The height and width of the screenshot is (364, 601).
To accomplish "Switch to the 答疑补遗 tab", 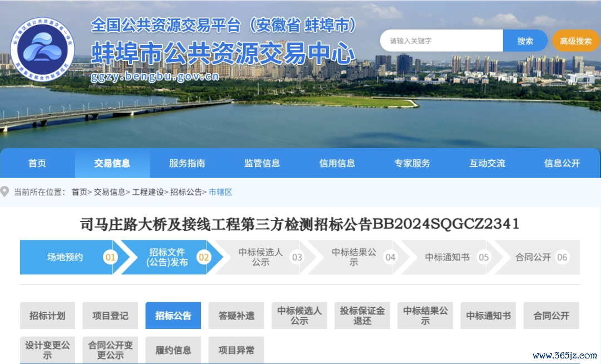I will [x=236, y=316].
